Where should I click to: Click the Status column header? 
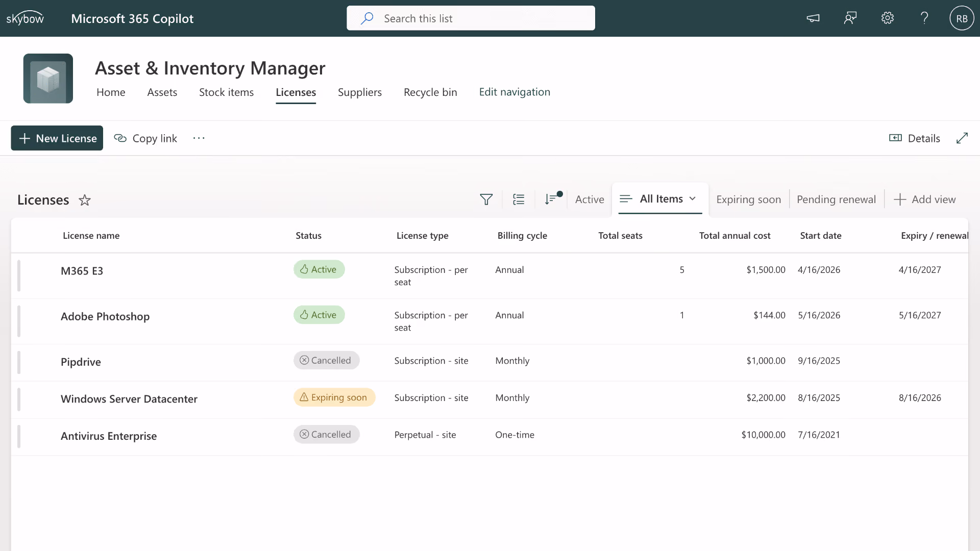pyautogui.click(x=308, y=236)
